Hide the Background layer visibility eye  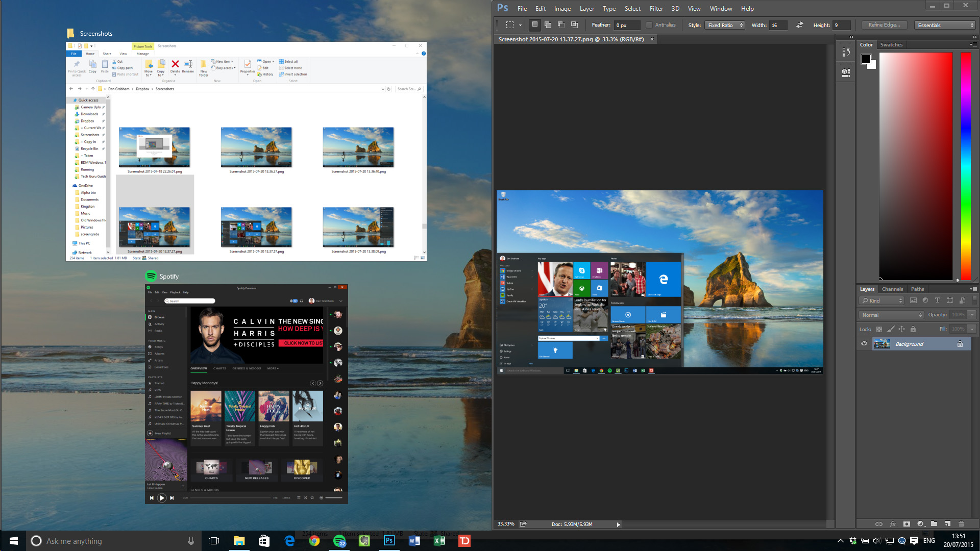click(864, 344)
